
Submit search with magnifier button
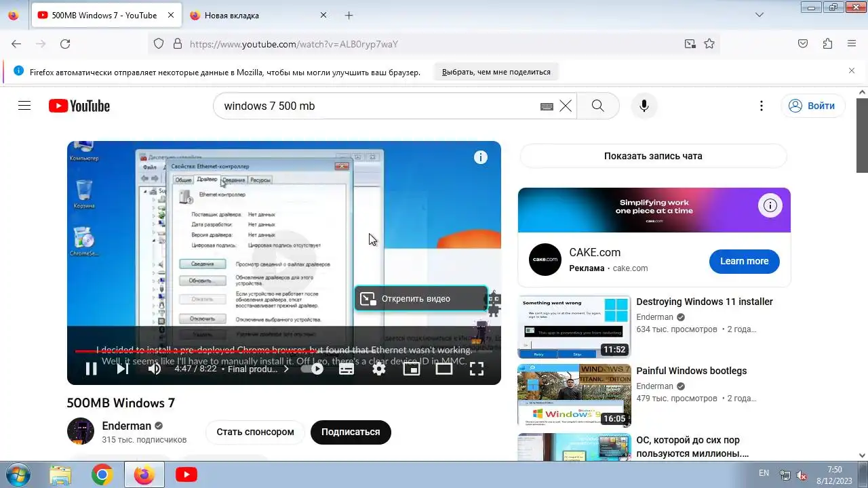pos(597,106)
